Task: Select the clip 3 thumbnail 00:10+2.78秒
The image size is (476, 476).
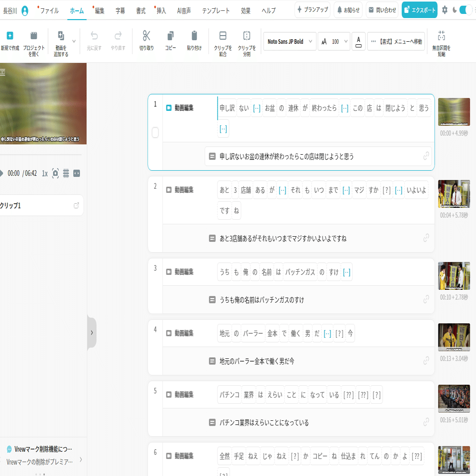Action: point(454,275)
